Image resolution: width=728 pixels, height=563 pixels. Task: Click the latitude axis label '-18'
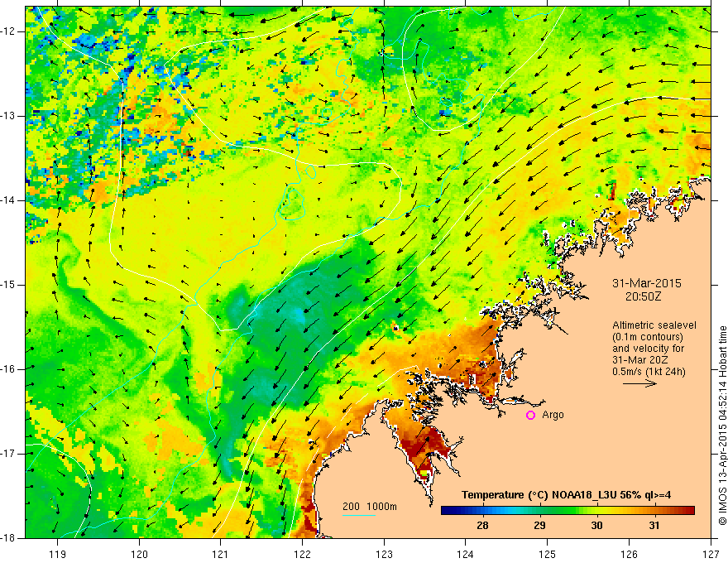click(9, 538)
